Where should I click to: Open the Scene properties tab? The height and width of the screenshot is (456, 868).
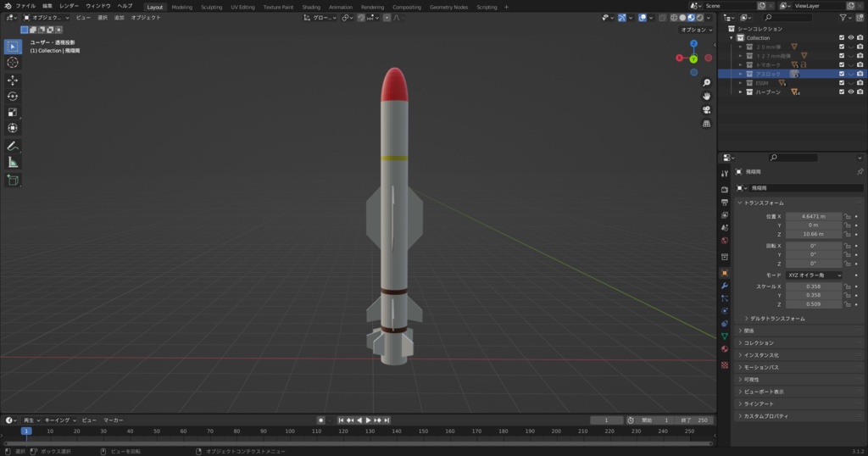coord(725,227)
